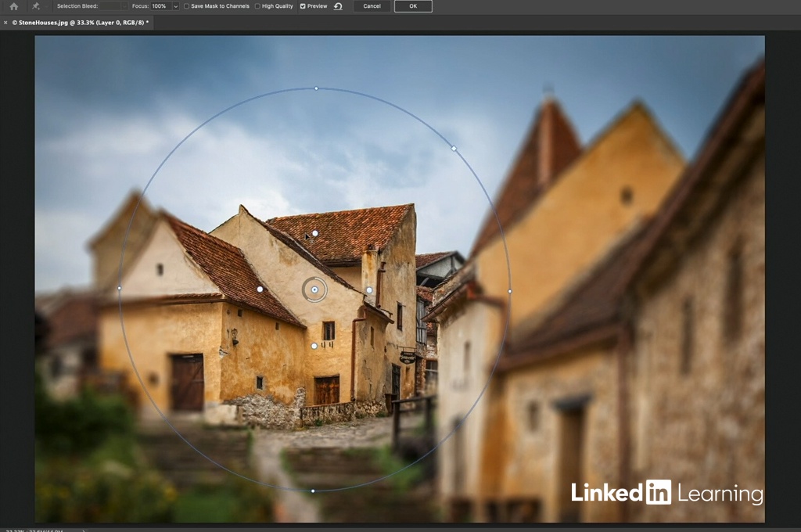801x532 pixels.
Task: Click the top feather handle above the pin
Action: [x=314, y=233]
